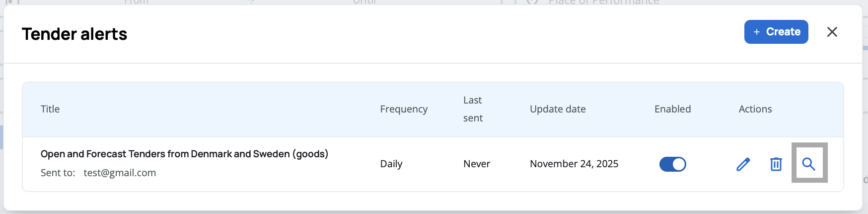This screenshot has height=214, width=868.
Task: Click the Title column header
Action: tap(50, 109)
